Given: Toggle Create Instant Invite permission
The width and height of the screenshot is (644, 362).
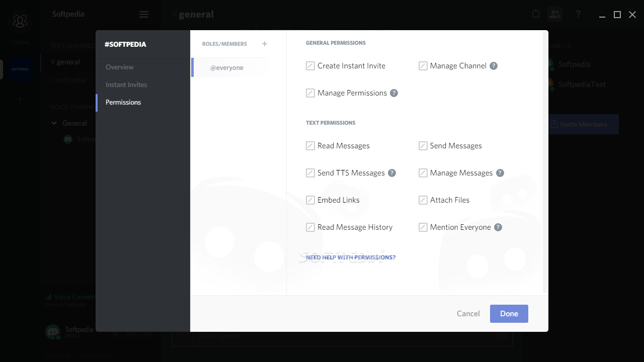Looking at the screenshot, I should [x=310, y=66].
